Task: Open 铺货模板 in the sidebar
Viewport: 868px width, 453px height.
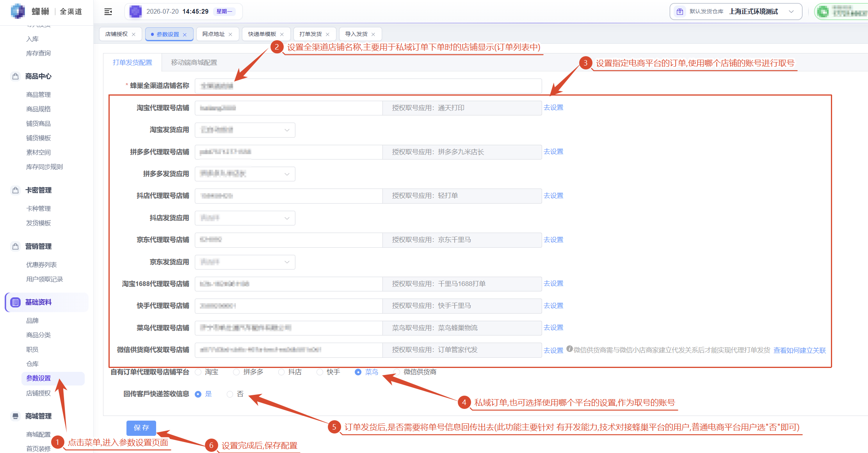Action: 38,138
